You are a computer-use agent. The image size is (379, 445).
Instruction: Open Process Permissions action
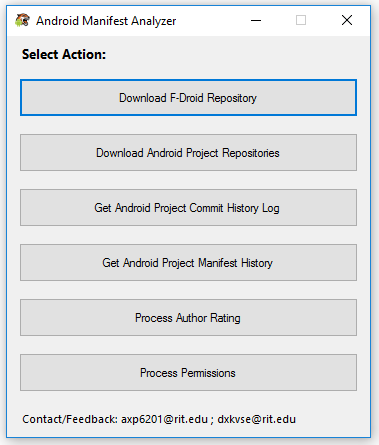(x=188, y=373)
